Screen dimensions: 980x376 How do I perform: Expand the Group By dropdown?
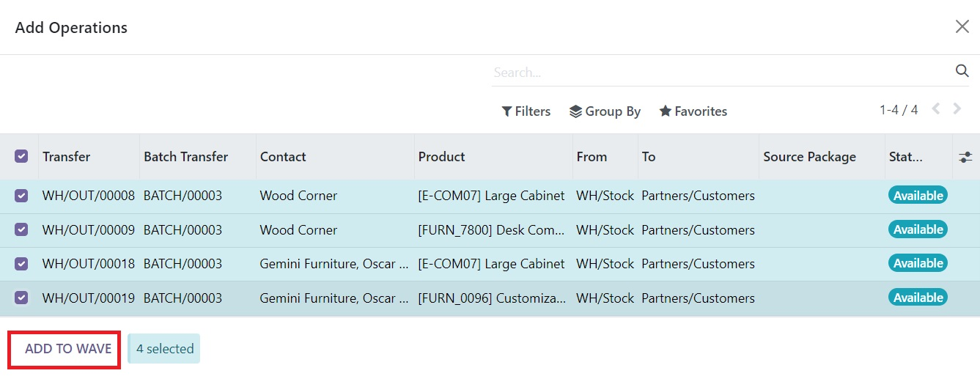pyautogui.click(x=605, y=111)
